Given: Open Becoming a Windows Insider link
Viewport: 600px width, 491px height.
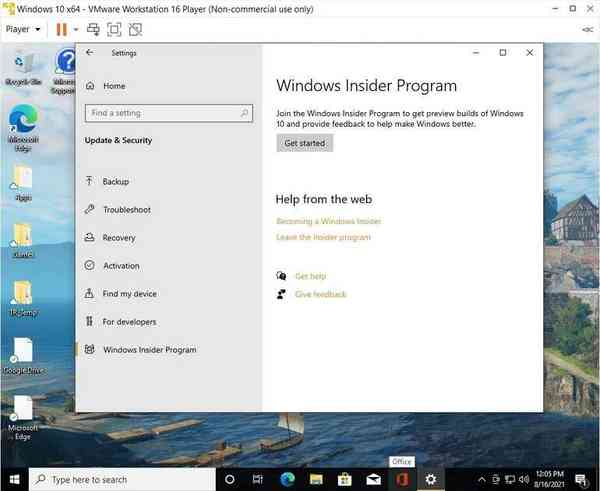Looking at the screenshot, I should click(328, 221).
